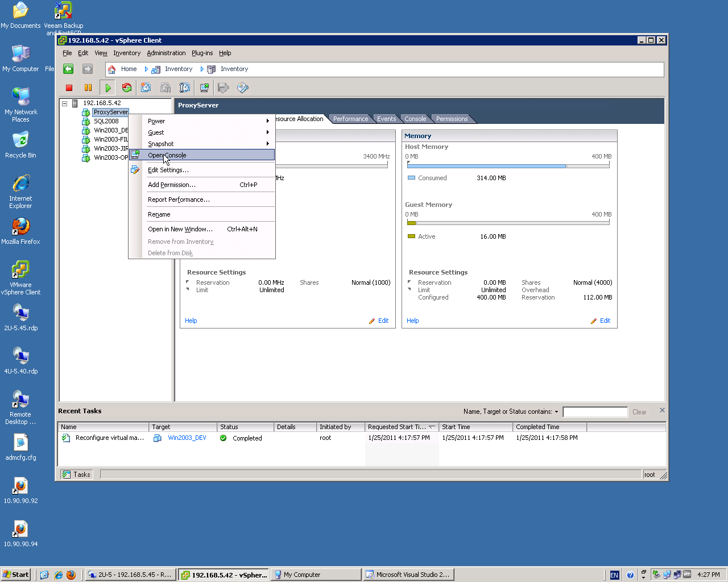Choose Open Console from the context menu
This screenshot has height=582, width=728.
[x=202, y=155]
